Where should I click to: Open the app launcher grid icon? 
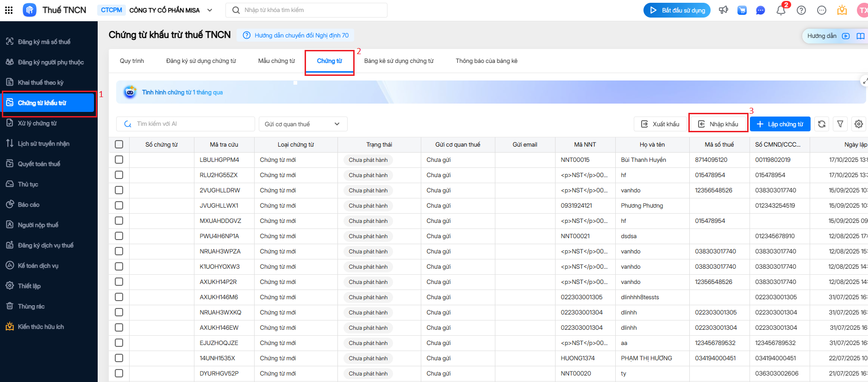coord(9,10)
